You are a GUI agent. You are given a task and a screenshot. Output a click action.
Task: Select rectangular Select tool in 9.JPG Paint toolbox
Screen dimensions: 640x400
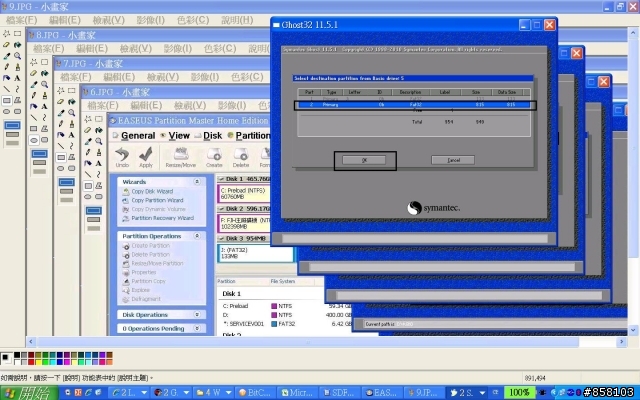[18, 33]
